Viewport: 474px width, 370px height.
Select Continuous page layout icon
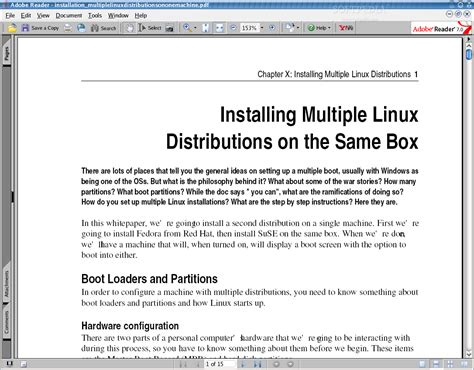(x=436, y=364)
